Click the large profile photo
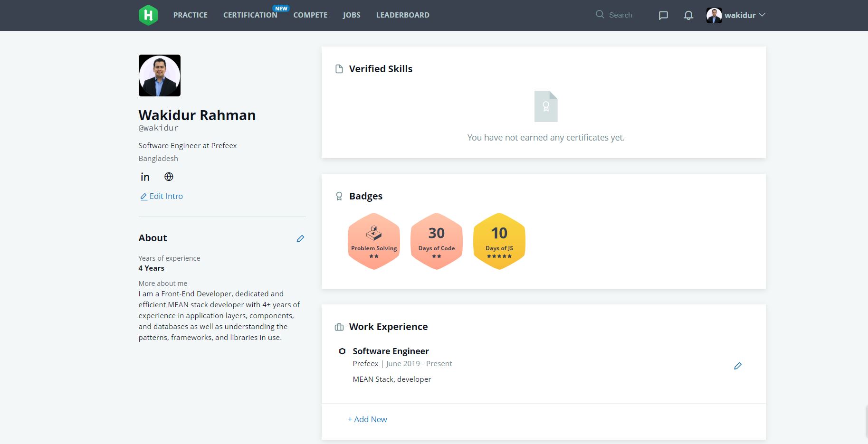Image resolution: width=868 pixels, height=444 pixels. (x=160, y=76)
